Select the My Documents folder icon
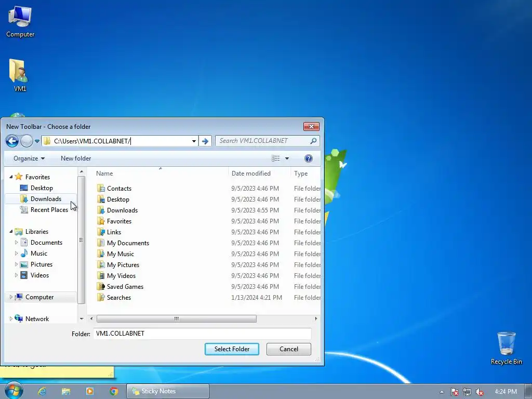The image size is (532, 399). click(101, 243)
